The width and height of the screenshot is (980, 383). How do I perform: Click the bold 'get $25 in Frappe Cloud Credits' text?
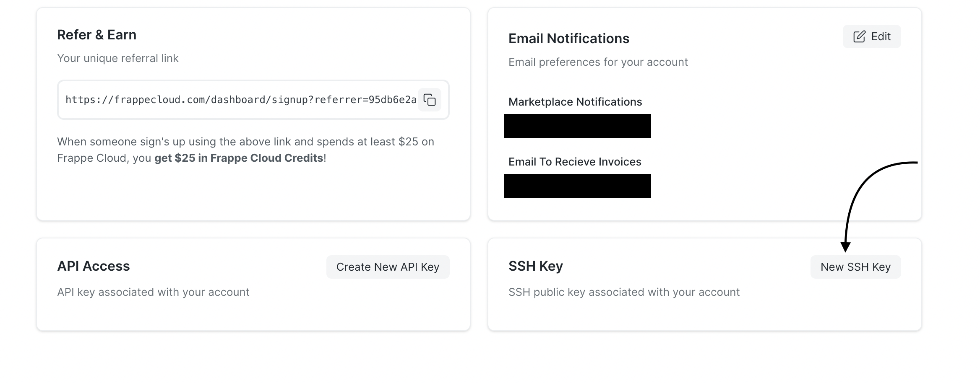click(239, 158)
